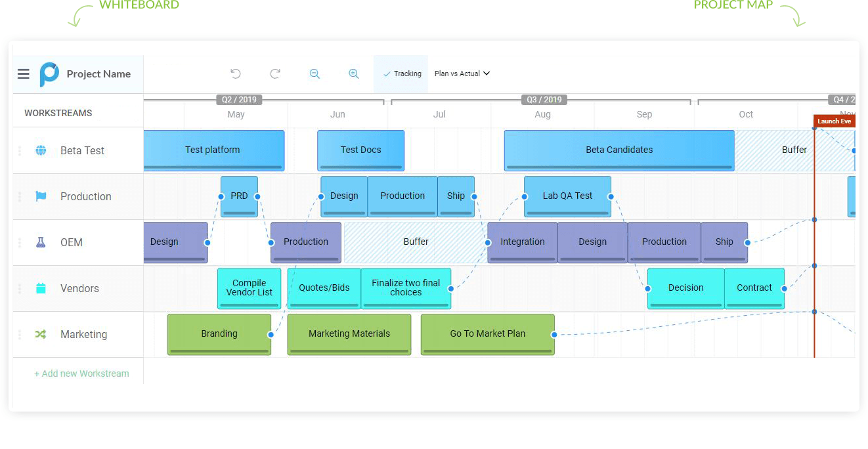Select the Go To Market Plan task
Image resolution: width=868 pixels, height=449 pixels.
[488, 334]
